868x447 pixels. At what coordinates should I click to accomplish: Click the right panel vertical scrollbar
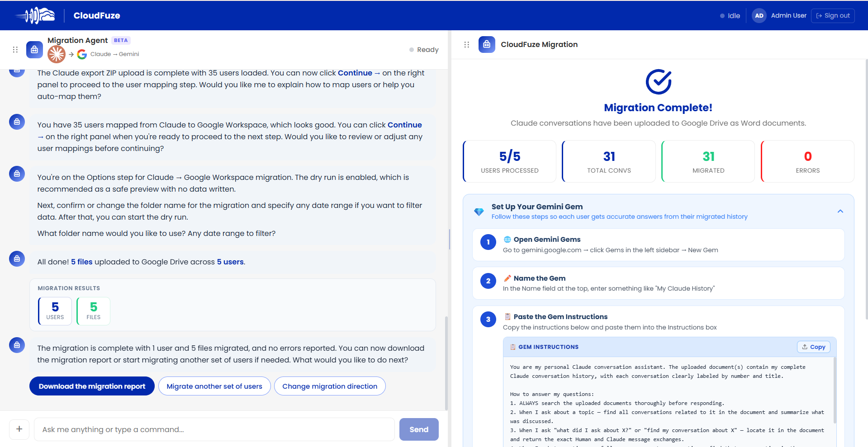[x=866, y=190]
